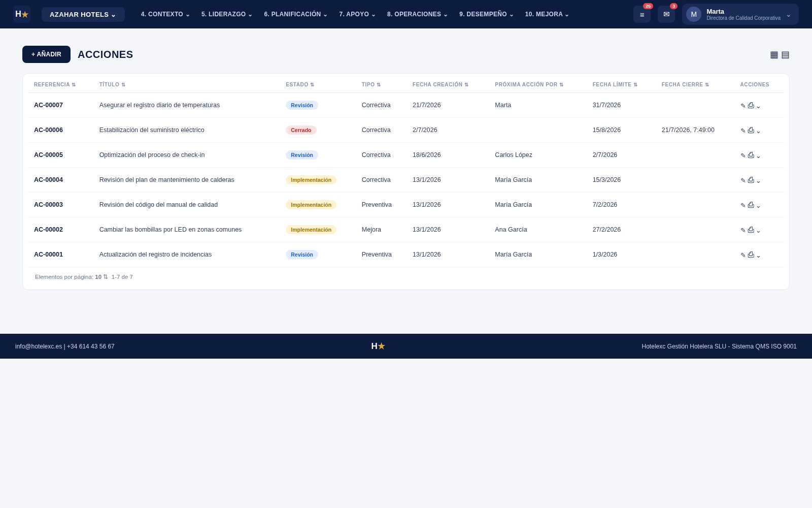Click the H star logo in the header

(22, 14)
